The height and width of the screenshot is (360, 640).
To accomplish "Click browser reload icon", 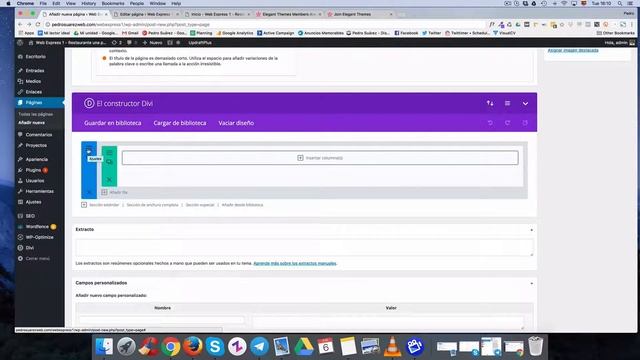I will [38, 24].
